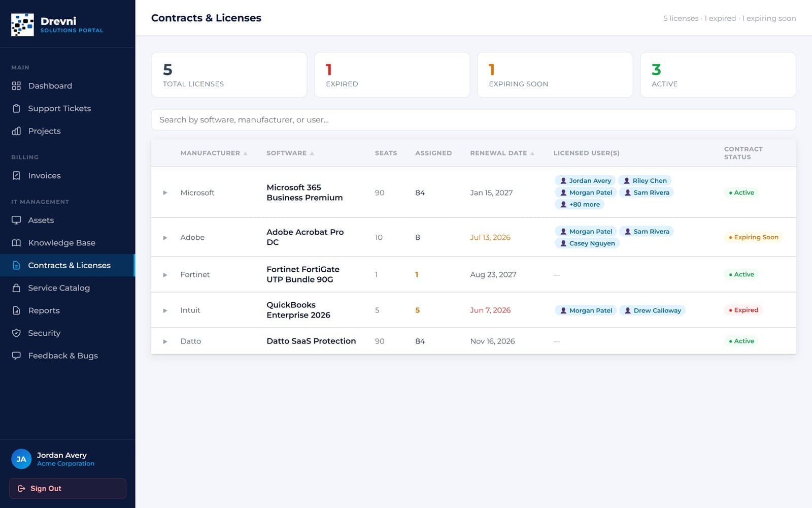This screenshot has height=508, width=812.
Task: Click the Knowledge Base book icon
Action: pos(16,243)
